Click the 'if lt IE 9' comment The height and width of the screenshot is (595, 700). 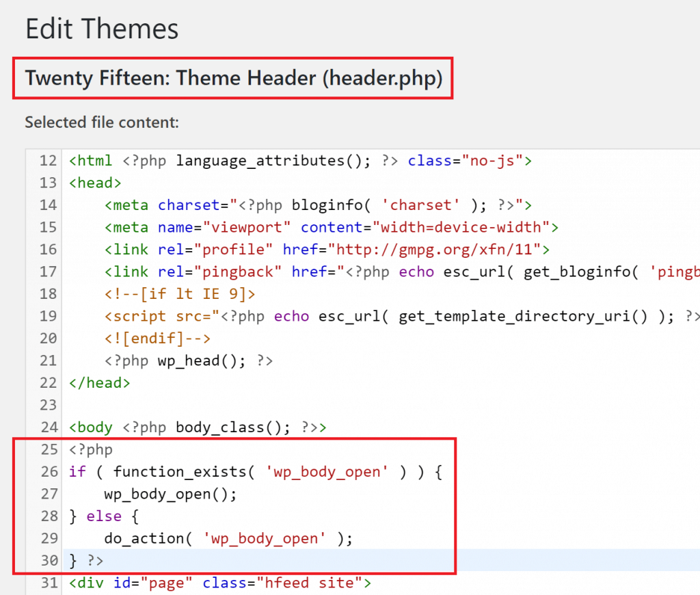click(180, 294)
